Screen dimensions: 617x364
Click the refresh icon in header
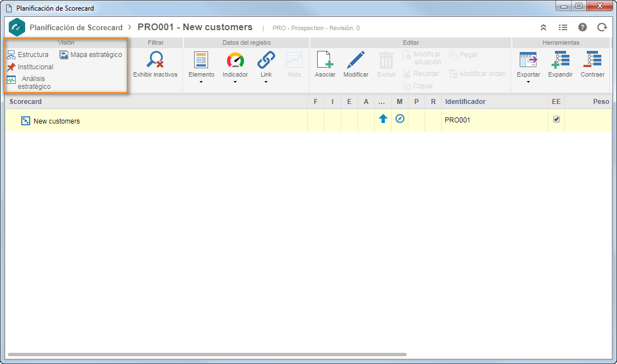pyautogui.click(x=602, y=27)
